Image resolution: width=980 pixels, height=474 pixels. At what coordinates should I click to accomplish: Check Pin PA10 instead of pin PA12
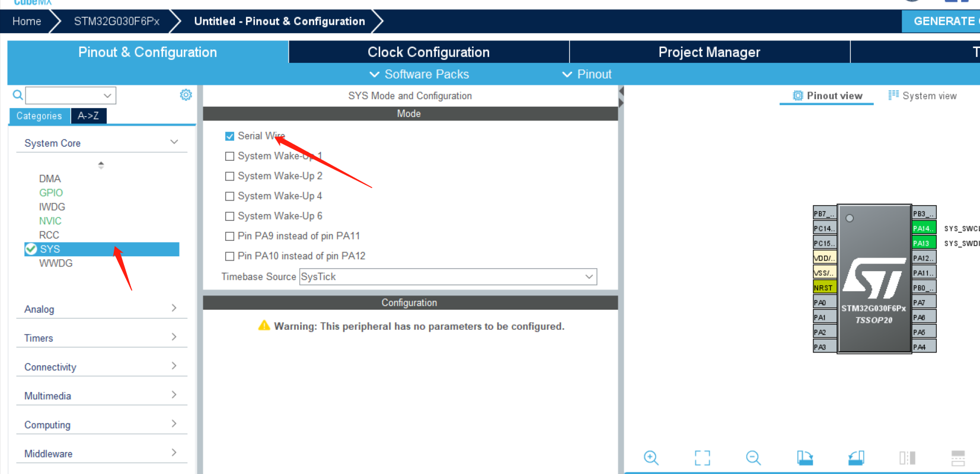pos(229,256)
